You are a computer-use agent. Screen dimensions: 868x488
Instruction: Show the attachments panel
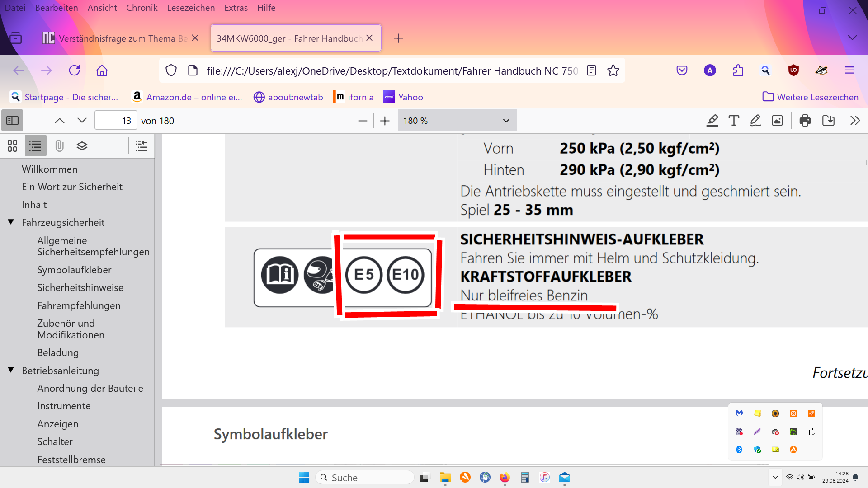pyautogui.click(x=59, y=145)
